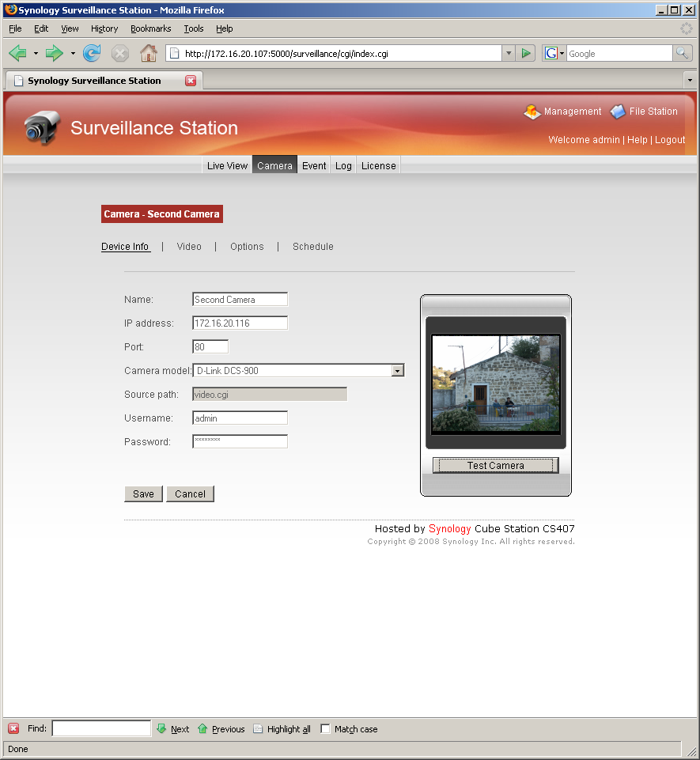Image resolution: width=700 pixels, height=760 pixels.
Task: Click the Port field
Action: [x=210, y=346]
